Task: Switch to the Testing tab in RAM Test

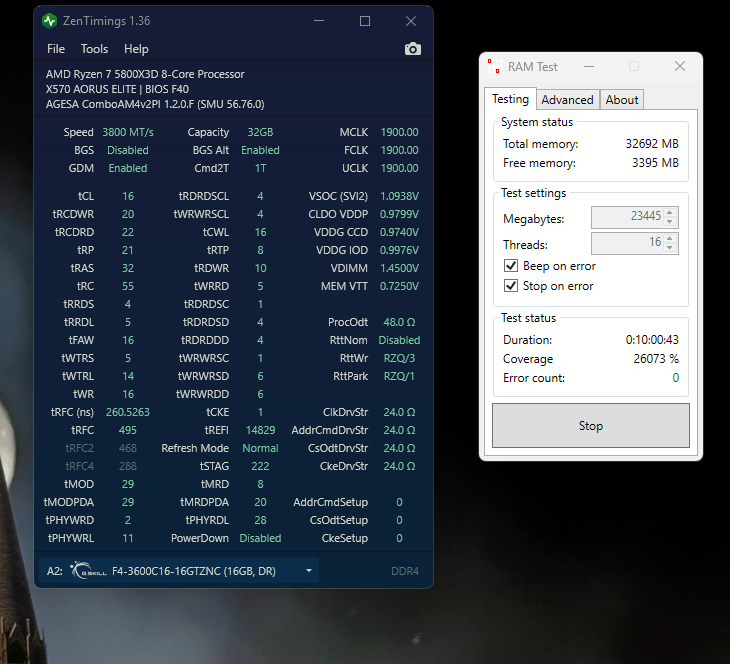Action: pyautogui.click(x=510, y=99)
